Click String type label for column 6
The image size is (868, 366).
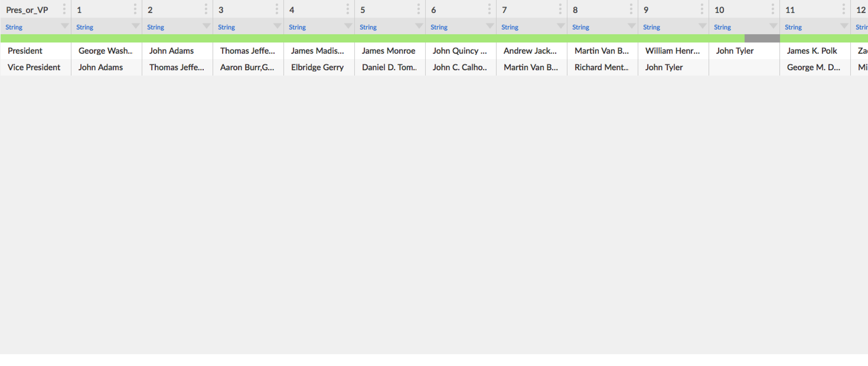coord(439,27)
